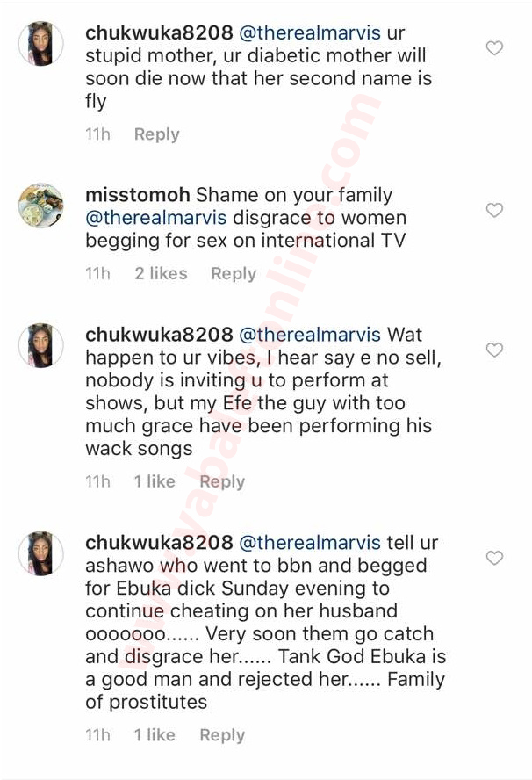This screenshot has width=532, height=780.
Task: Like the comment about the diabetic mother
Action: click(x=494, y=48)
